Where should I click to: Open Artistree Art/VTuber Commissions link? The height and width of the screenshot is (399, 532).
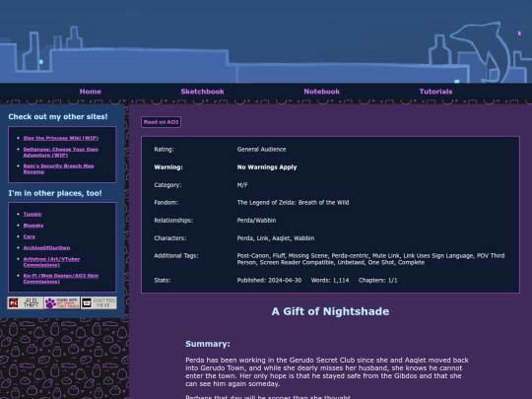click(x=51, y=262)
